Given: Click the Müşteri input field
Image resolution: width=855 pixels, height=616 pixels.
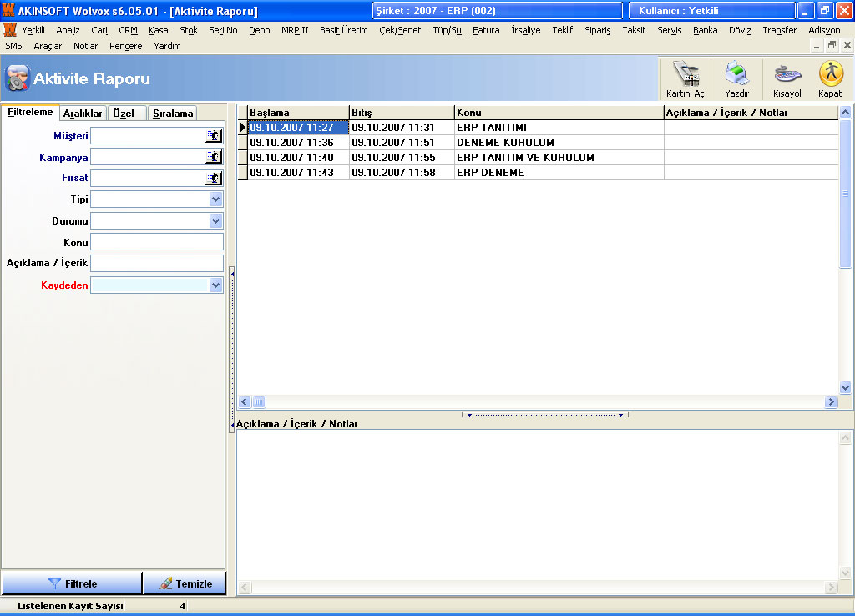Looking at the screenshot, I should pyautogui.click(x=148, y=136).
